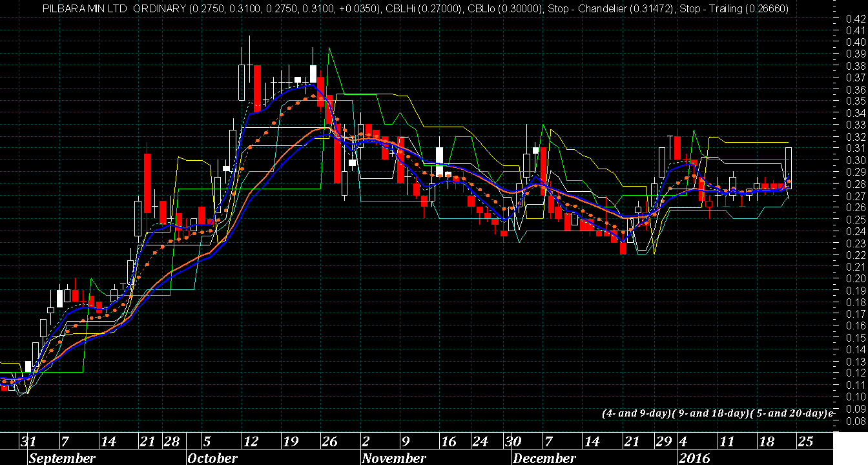Click the 31 date label
Screen dimensions: 868x465
[28, 442]
